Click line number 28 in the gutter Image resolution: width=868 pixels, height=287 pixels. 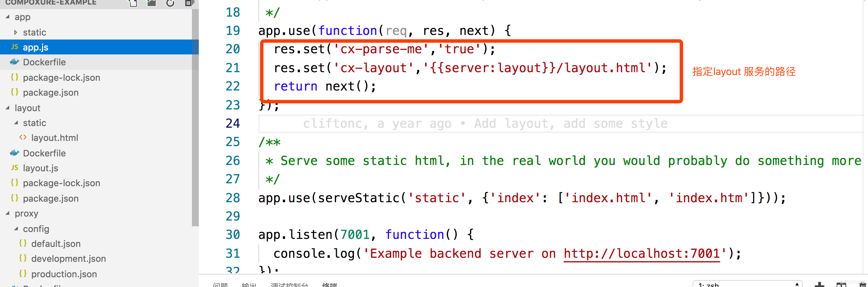click(x=233, y=198)
